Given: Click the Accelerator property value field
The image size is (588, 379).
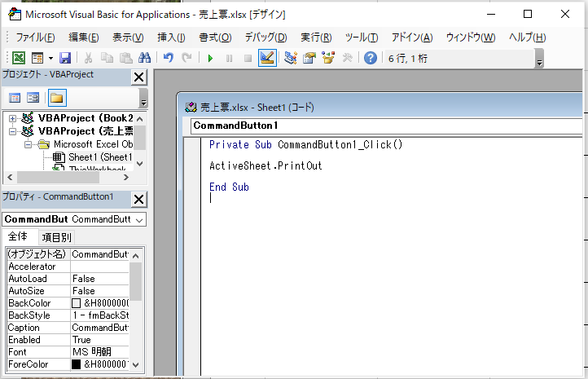Looking at the screenshot, I should coord(100,267).
